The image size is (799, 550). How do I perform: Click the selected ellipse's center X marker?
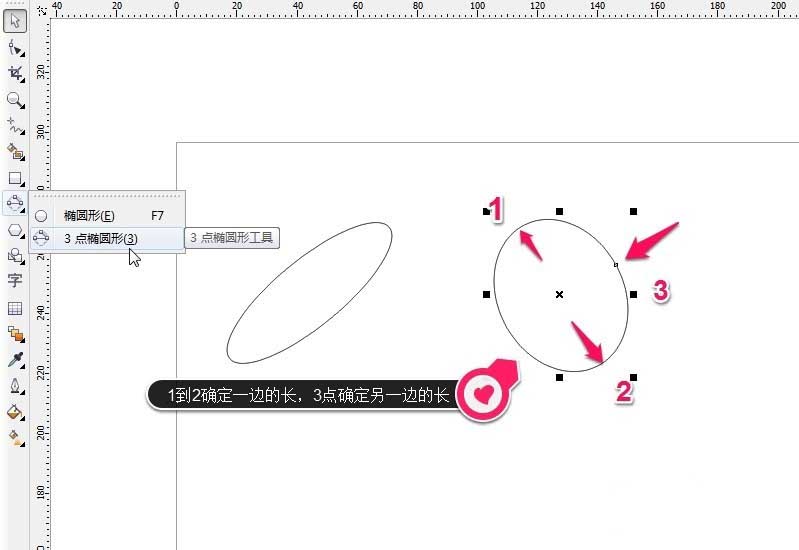click(x=560, y=295)
